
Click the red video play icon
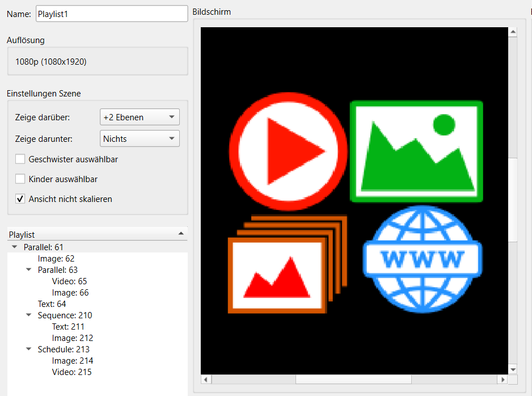coord(289,151)
